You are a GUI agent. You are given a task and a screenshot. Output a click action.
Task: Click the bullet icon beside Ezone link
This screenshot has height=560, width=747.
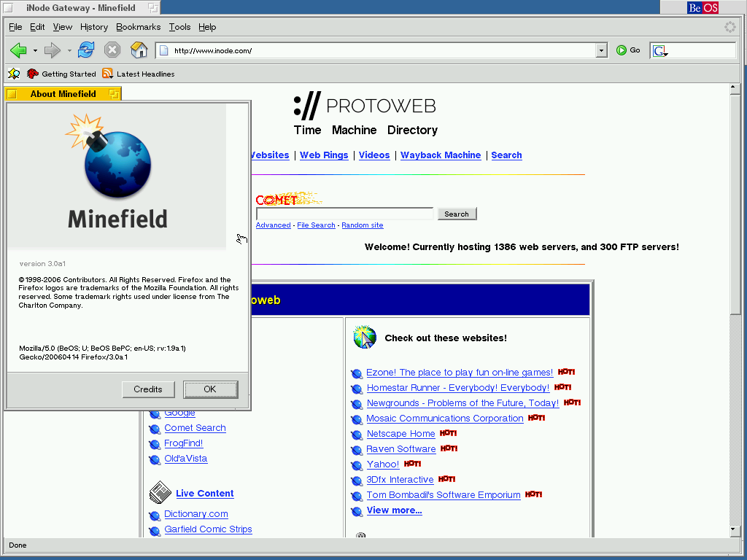[356, 374]
